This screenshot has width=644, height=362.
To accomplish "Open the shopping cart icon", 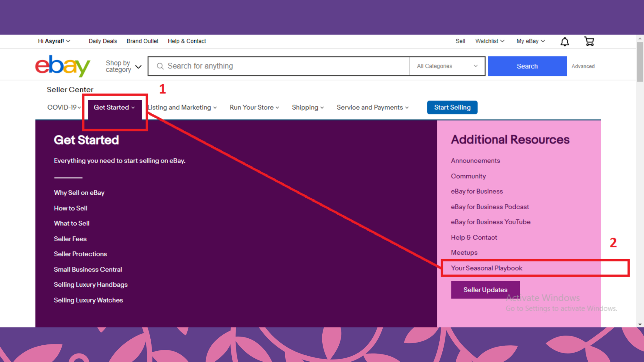I will click(x=589, y=41).
